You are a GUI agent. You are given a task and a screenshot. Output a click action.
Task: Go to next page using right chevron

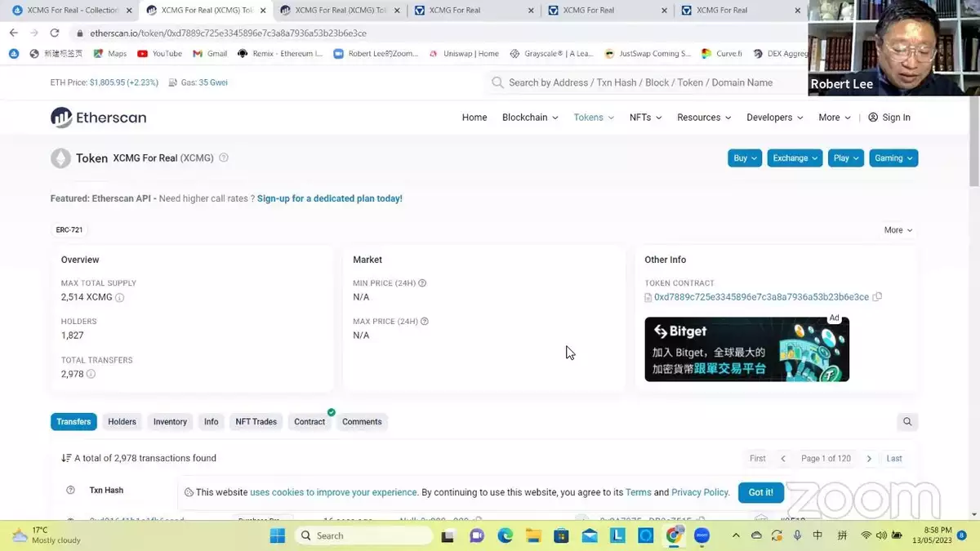869,459
